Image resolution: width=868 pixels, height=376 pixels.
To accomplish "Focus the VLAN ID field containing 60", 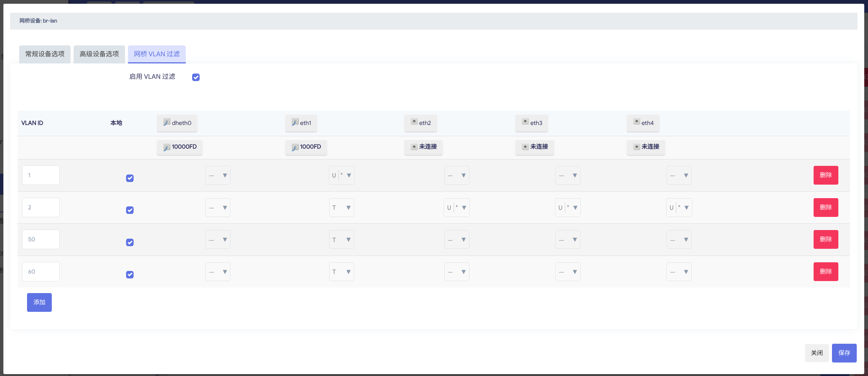I will tap(41, 272).
